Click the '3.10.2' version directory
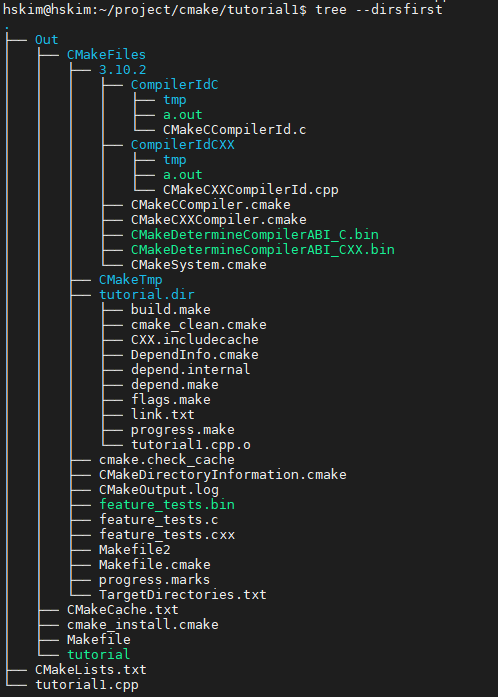 coord(123,70)
